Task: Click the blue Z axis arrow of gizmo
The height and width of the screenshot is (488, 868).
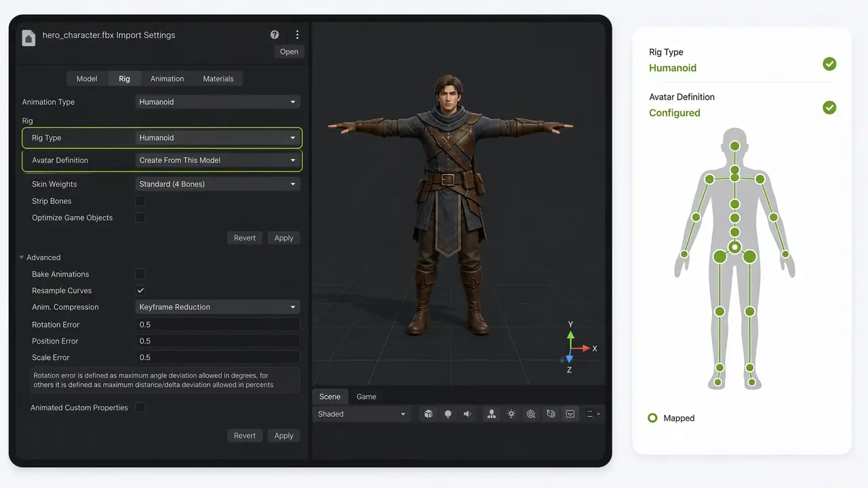Action: [569, 357]
